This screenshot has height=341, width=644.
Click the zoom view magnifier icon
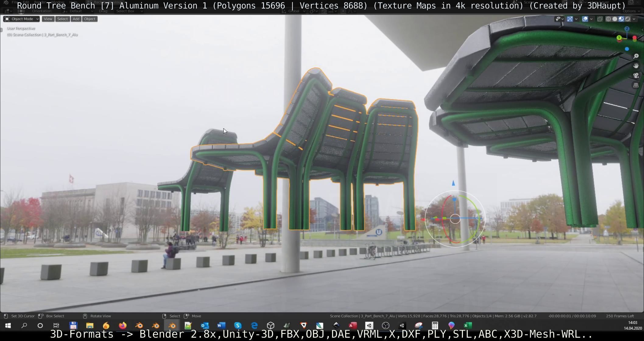pyautogui.click(x=636, y=56)
